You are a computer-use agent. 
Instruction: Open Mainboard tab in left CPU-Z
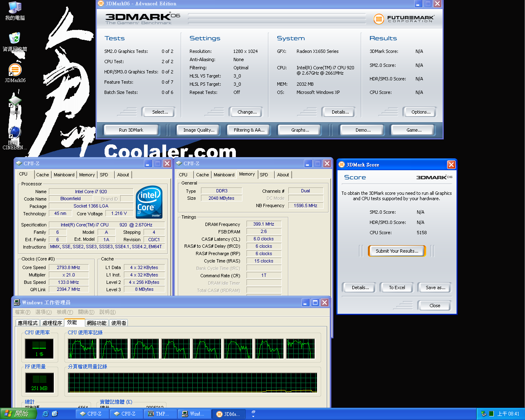click(64, 175)
